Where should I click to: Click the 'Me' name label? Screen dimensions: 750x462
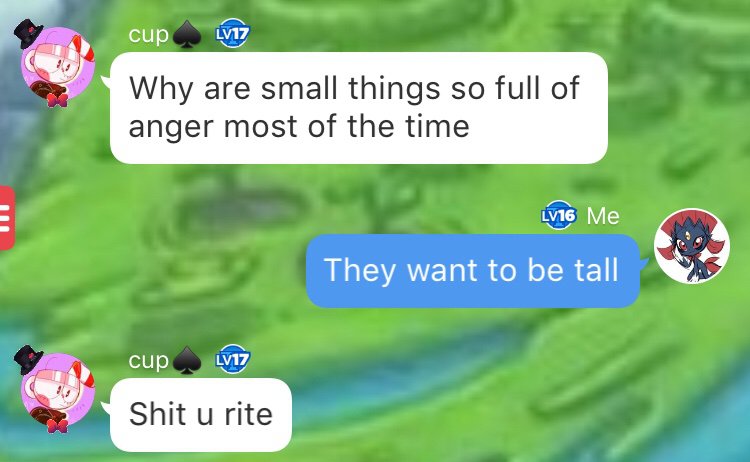603,216
